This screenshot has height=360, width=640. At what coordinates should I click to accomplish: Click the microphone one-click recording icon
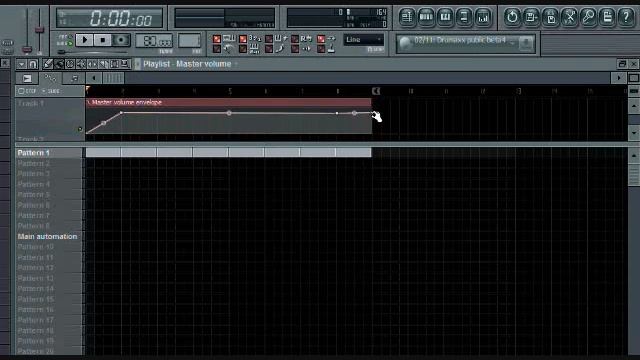pyautogui.click(x=588, y=17)
